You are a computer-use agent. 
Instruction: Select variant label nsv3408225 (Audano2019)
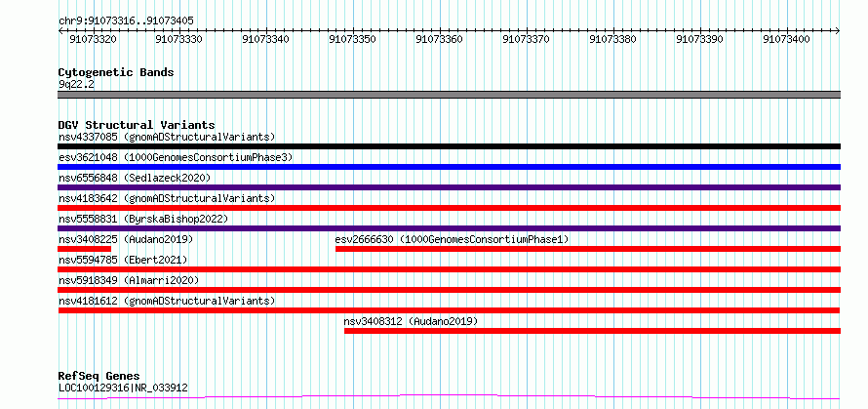pos(126,239)
